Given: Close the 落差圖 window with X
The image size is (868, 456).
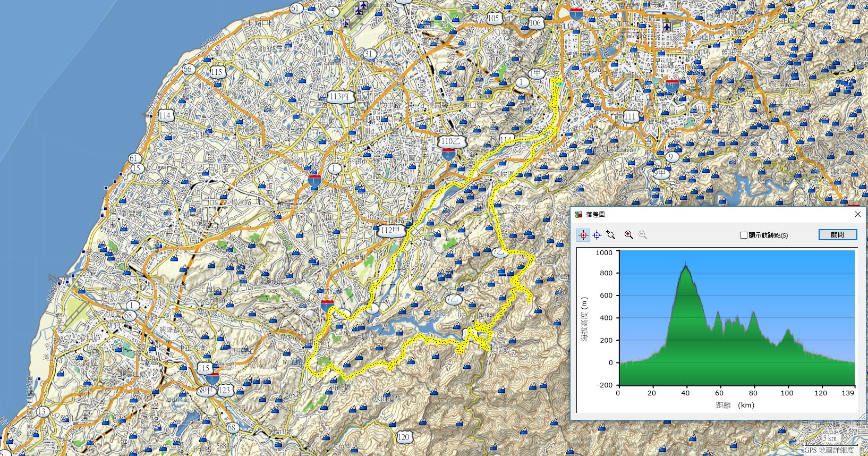Looking at the screenshot, I should click(x=857, y=214).
